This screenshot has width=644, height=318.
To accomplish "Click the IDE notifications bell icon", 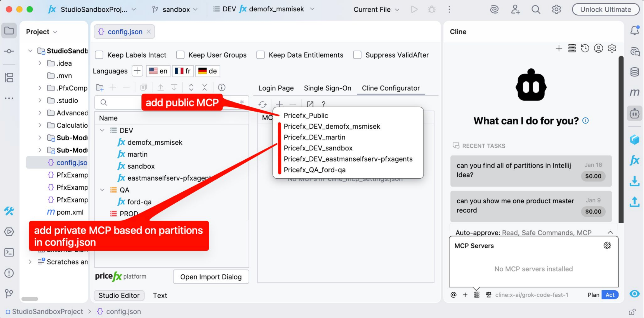I will (x=634, y=30).
